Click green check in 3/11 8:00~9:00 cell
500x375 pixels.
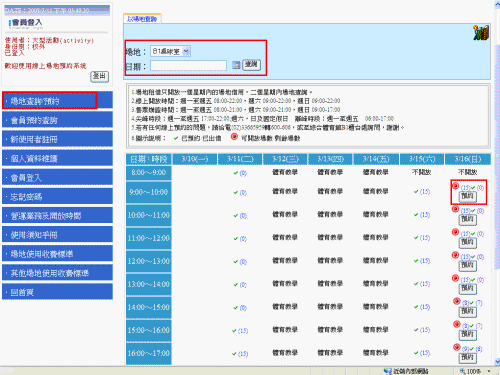(236, 173)
